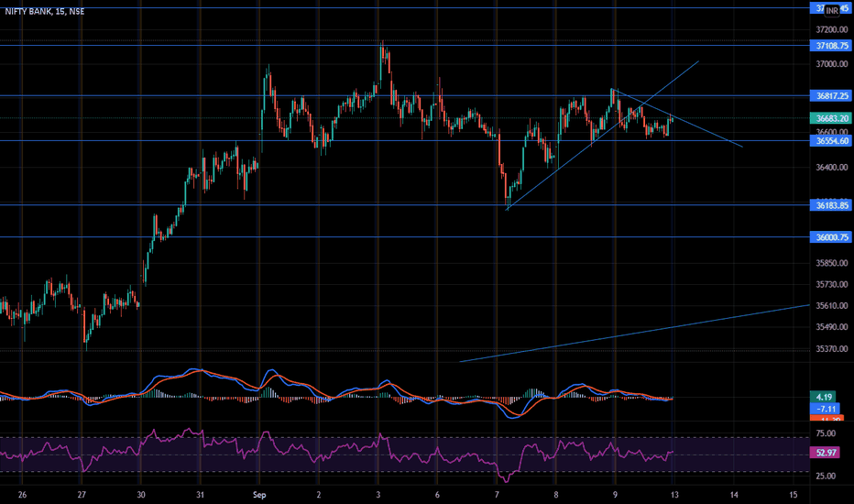Open the INR currency selector
The height and width of the screenshot is (504, 854).
pyautogui.click(x=832, y=10)
